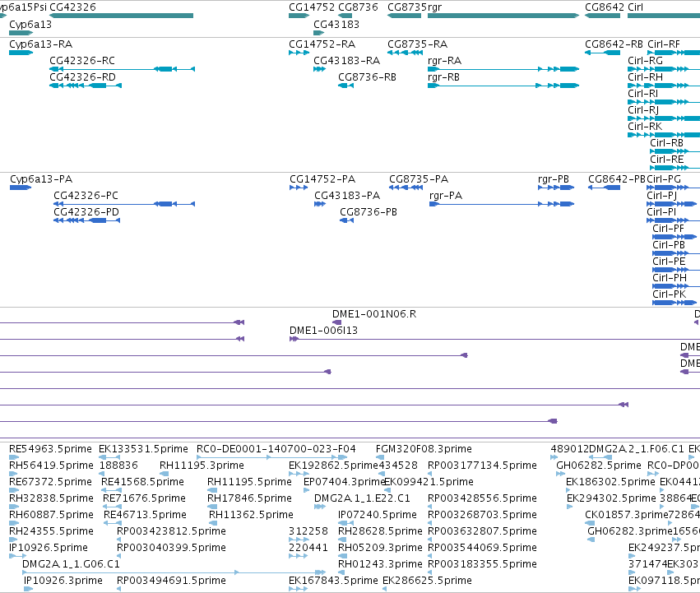Select the Cirl-PK protein label
The height and width of the screenshot is (593, 700).
670,294
